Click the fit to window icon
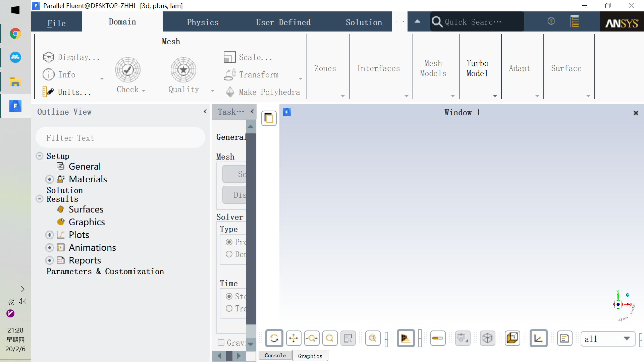Screen dimensions: 644x362 (x=373, y=338)
